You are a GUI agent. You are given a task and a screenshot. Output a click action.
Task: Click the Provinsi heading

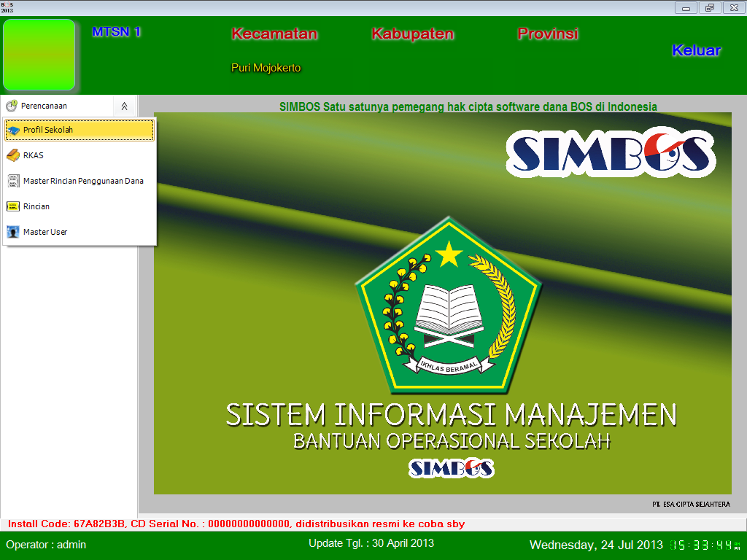tap(548, 34)
